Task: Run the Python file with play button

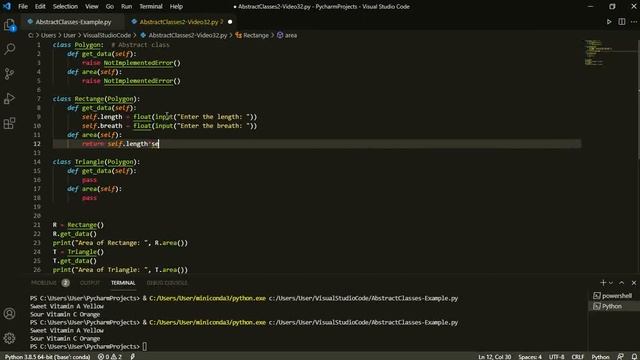Action: tap(609, 22)
